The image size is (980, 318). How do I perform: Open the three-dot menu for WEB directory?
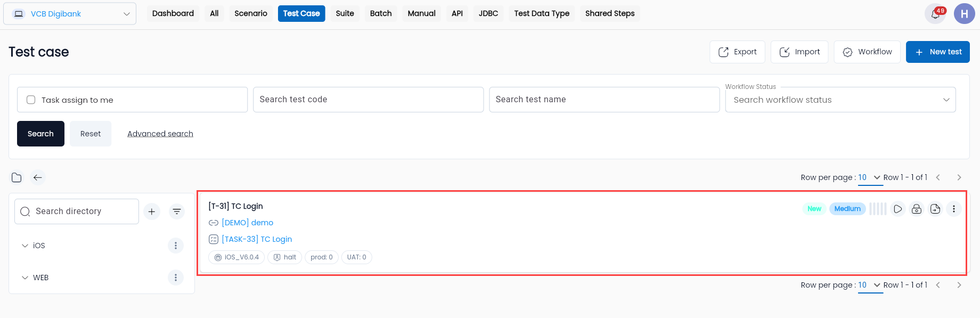tap(176, 278)
